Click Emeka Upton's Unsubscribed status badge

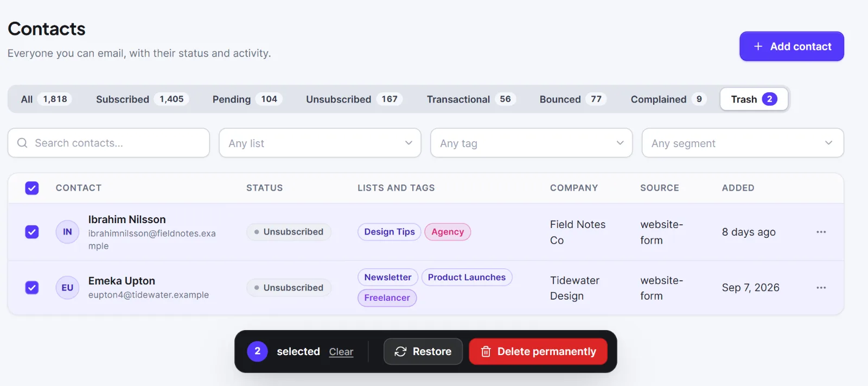[289, 288]
